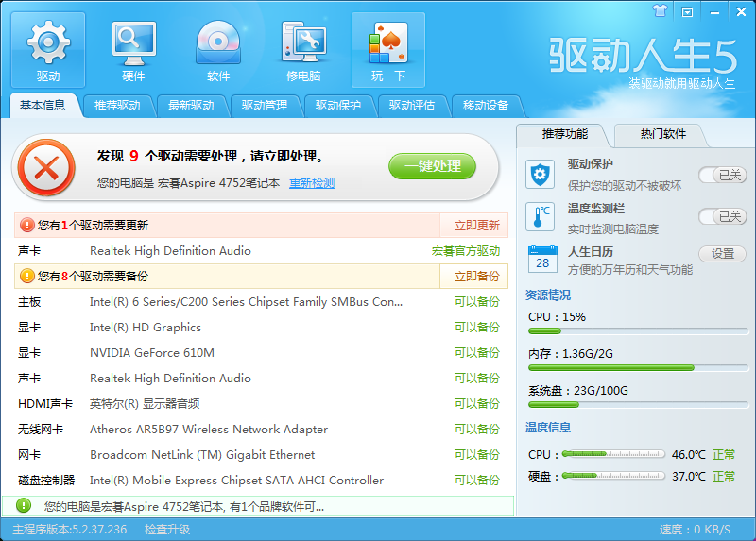This screenshot has width=756, height=541.
Task: Click the CPU temperature gauge
Action: (x=613, y=454)
